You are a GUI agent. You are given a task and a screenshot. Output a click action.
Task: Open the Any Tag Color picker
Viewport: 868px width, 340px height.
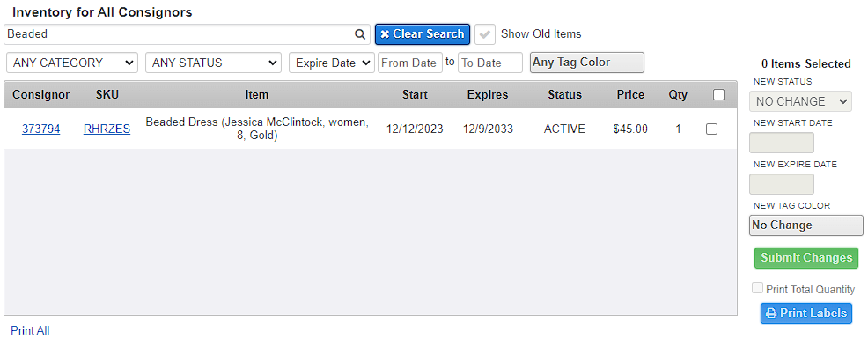tap(587, 63)
